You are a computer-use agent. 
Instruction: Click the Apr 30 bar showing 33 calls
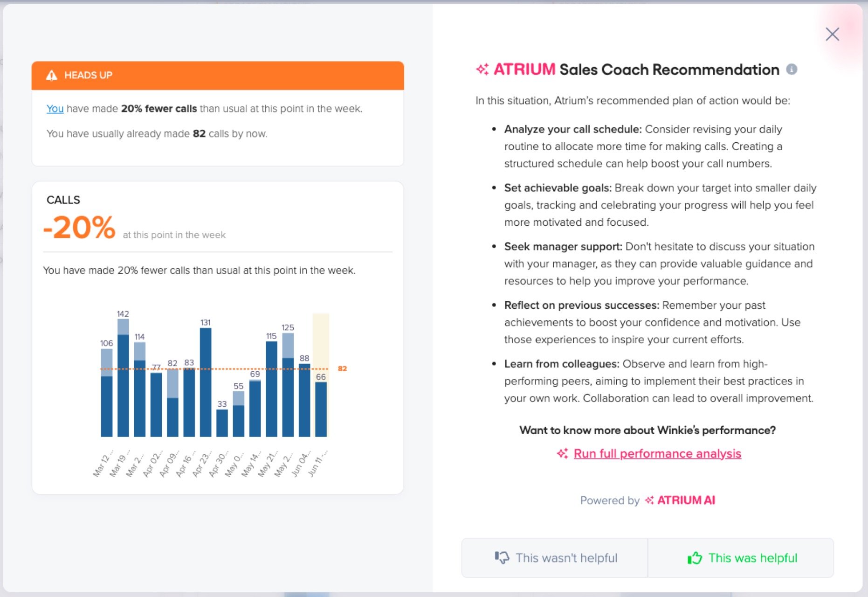pyautogui.click(x=223, y=422)
